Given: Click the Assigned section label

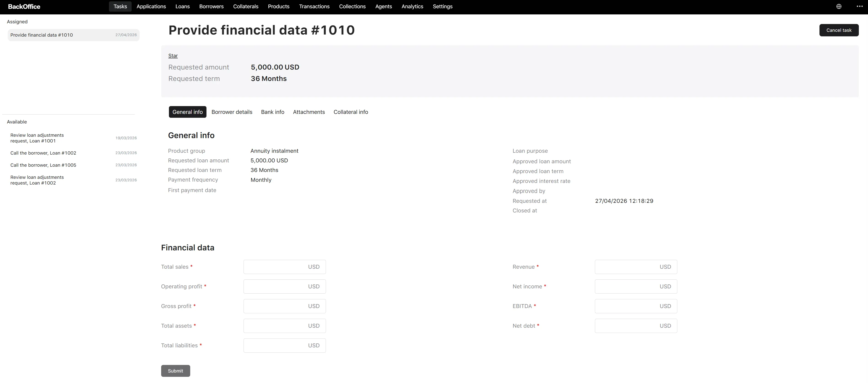Looking at the screenshot, I should pos(17,21).
